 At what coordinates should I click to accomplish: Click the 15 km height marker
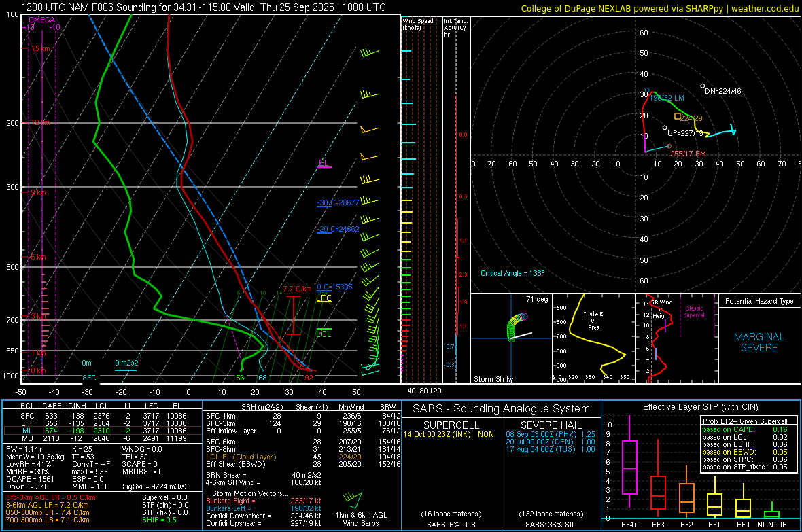(x=40, y=48)
